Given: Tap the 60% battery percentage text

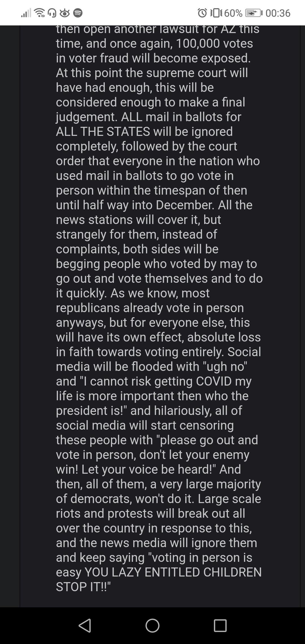Looking at the screenshot, I should pyautogui.click(x=234, y=13).
